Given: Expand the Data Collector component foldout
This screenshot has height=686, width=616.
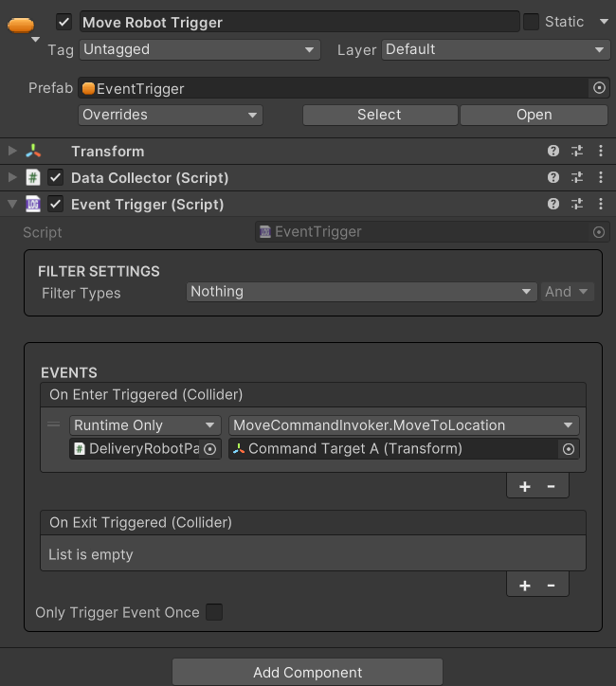Looking at the screenshot, I should tap(12, 177).
